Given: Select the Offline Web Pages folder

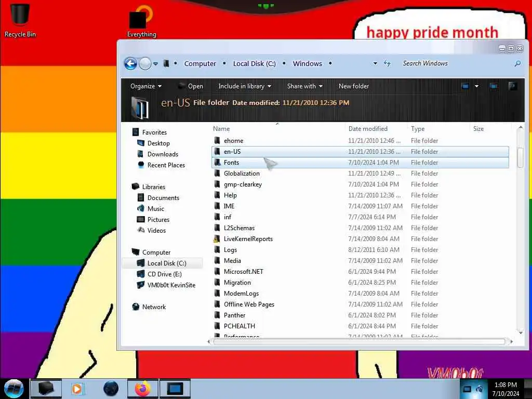Looking at the screenshot, I should click(x=249, y=304).
